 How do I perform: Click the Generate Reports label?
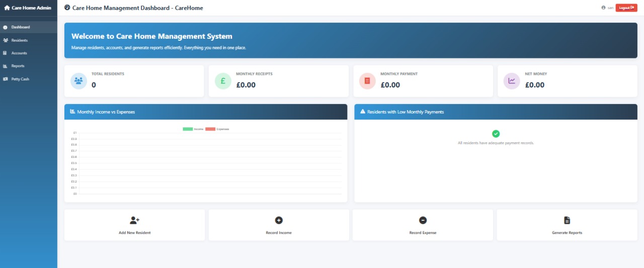(567, 233)
